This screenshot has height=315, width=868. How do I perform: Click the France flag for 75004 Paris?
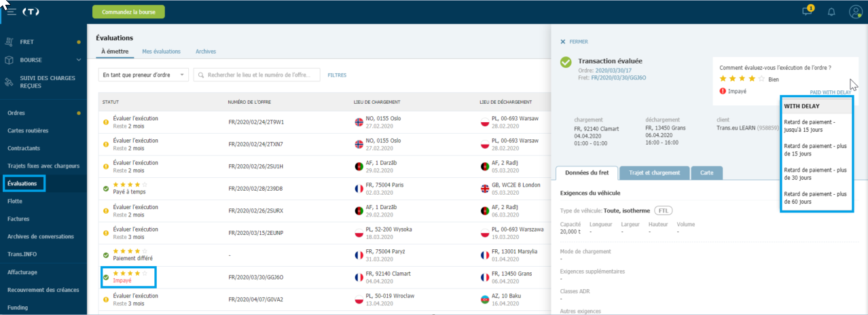360,189
